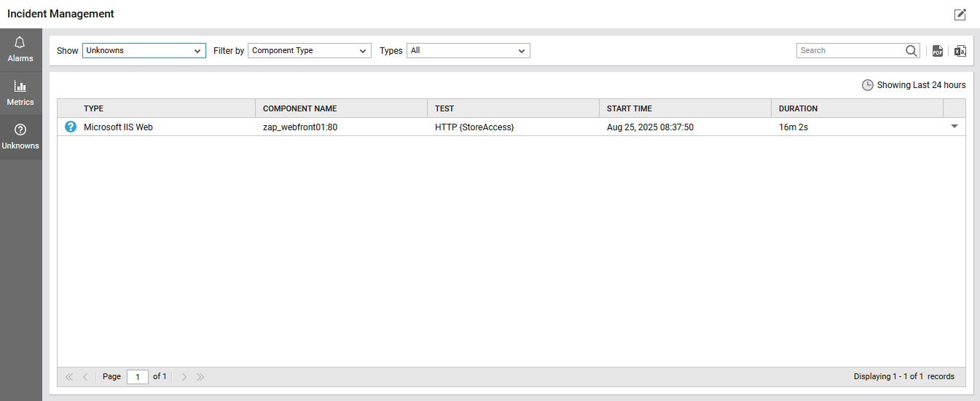This screenshot has height=401, width=980.
Task: Go to the first page arrow
Action: pyautogui.click(x=69, y=377)
